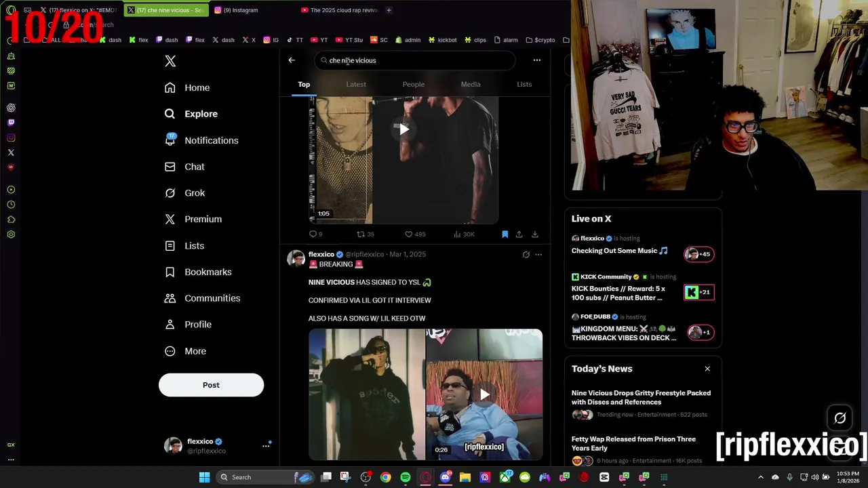Open Profile in the sidebar
This screenshot has height=488, width=868.
(x=189, y=325)
